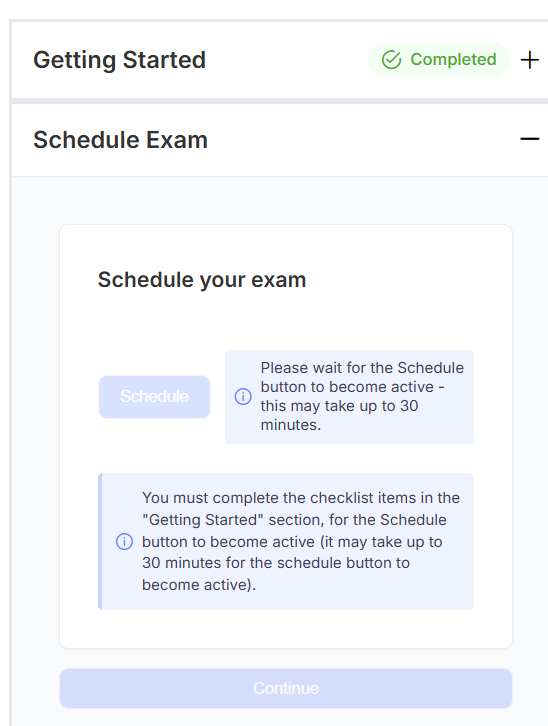Expand Getting Started with the plus icon
This screenshot has width=548, height=726.
529,60
